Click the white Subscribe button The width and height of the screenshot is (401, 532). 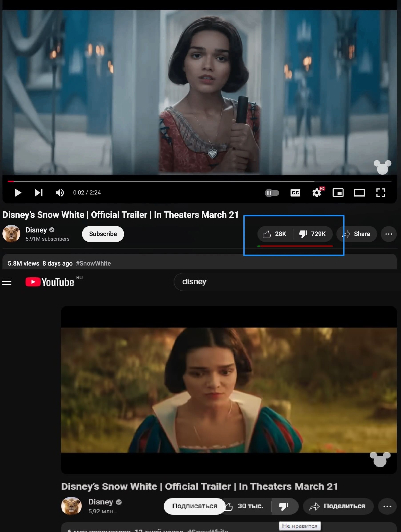(103, 234)
